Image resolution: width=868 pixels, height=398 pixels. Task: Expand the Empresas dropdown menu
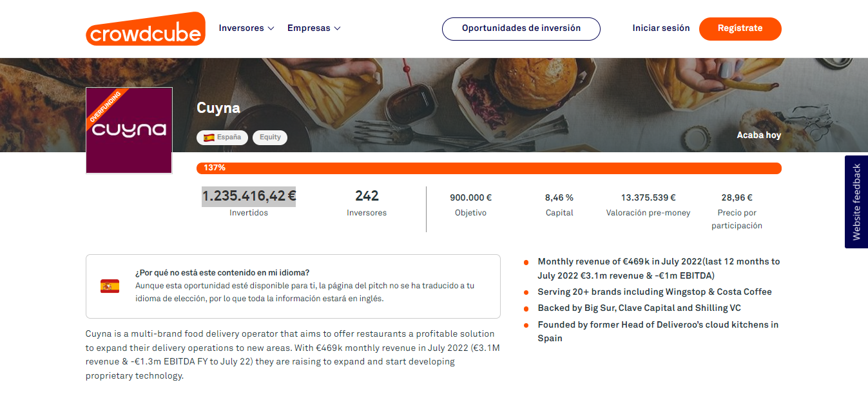point(314,28)
